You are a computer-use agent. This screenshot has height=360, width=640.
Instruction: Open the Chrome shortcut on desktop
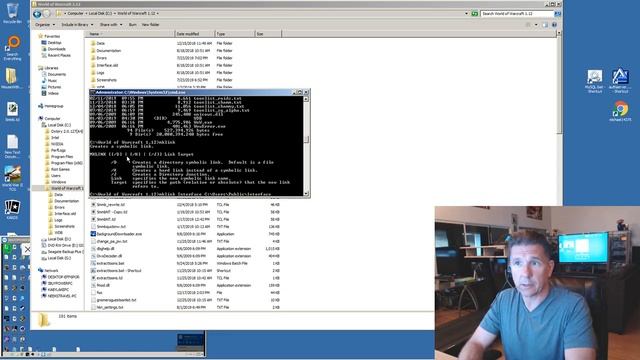(620, 112)
